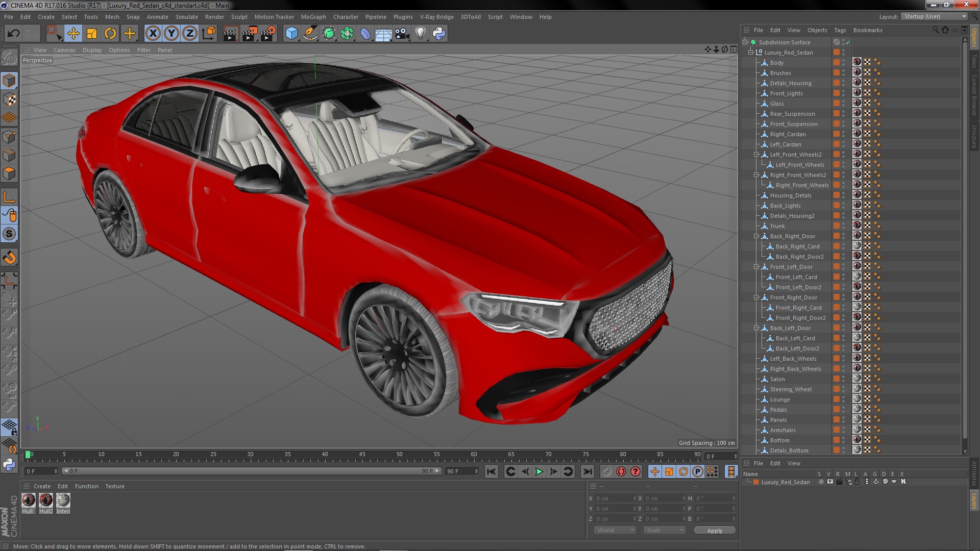Image resolution: width=980 pixels, height=551 pixels.
Task: Toggle Trunk object layer color square
Action: pyautogui.click(x=836, y=226)
